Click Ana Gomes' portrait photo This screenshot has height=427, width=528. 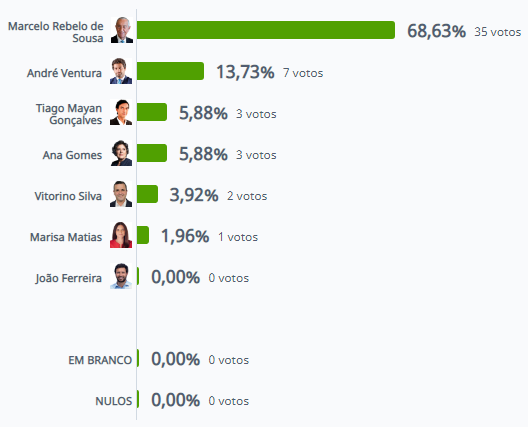[121, 153]
